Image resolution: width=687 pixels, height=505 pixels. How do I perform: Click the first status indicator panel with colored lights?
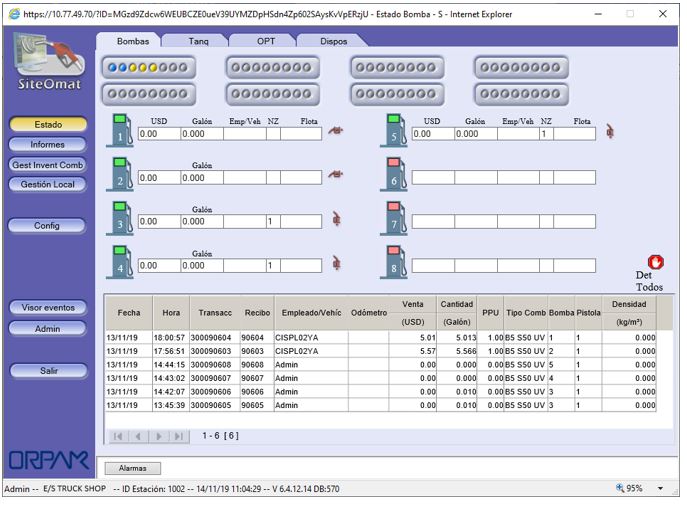pos(148,68)
